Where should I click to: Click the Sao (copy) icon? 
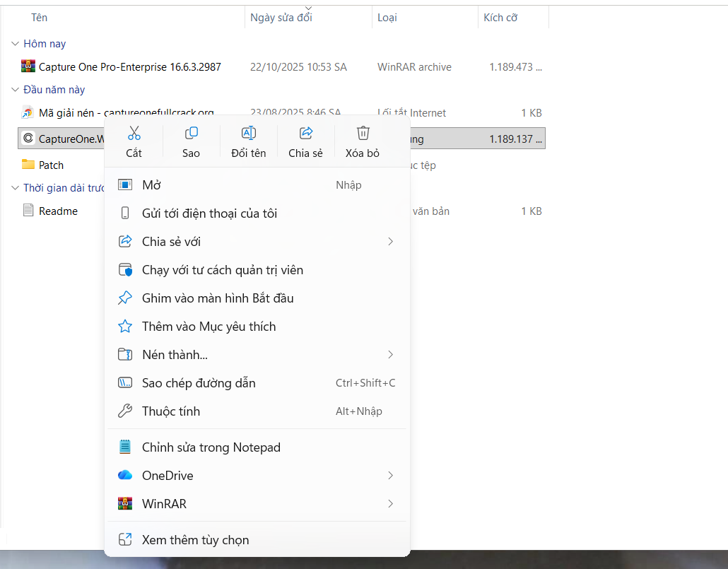(191, 133)
